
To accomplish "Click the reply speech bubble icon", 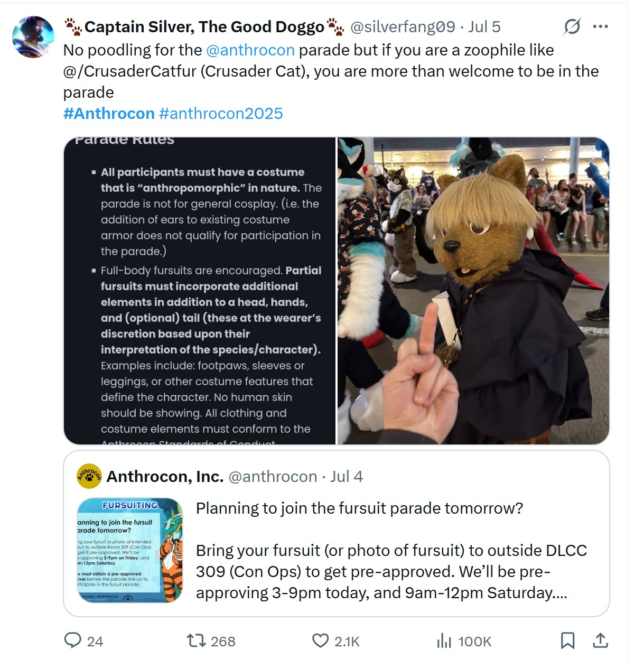I will pos(72,641).
